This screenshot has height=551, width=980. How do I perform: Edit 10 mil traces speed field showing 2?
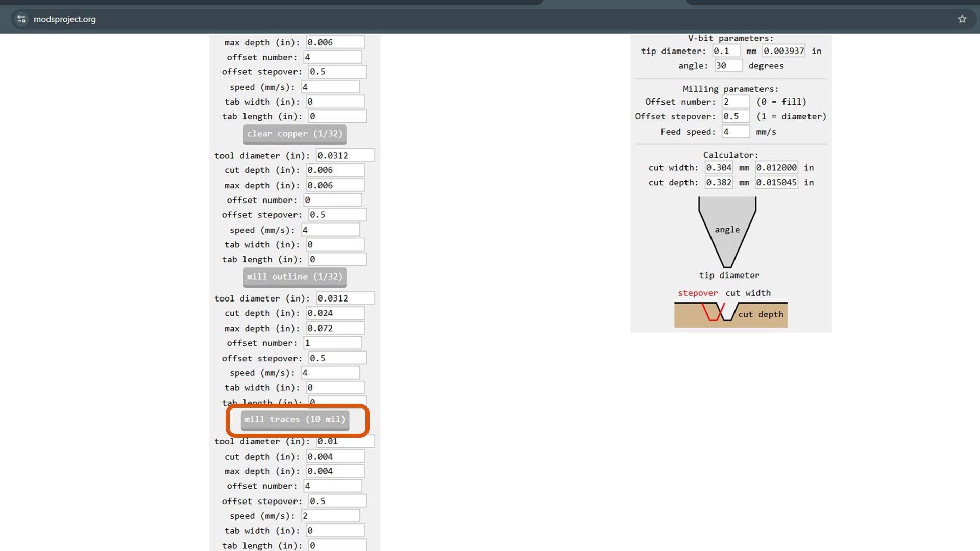tap(330, 516)
